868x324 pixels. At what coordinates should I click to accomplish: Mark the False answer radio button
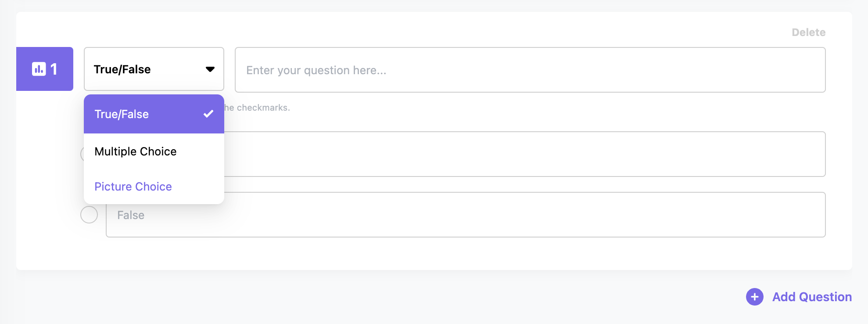(x=89, y=215)
